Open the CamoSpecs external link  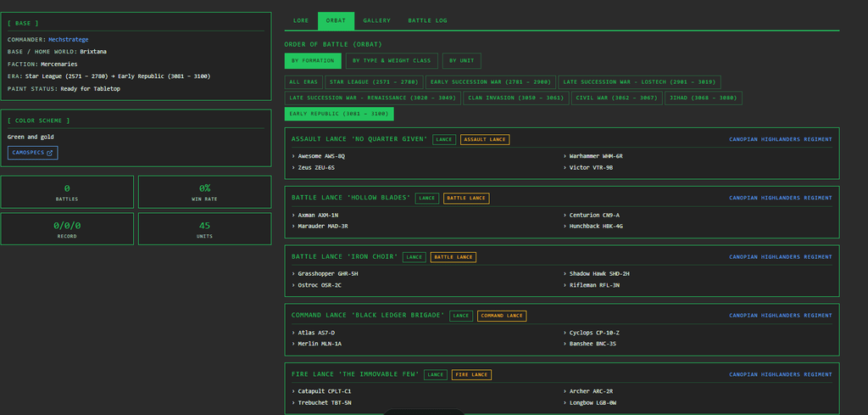pyautogui.click(x=33, y=153)
